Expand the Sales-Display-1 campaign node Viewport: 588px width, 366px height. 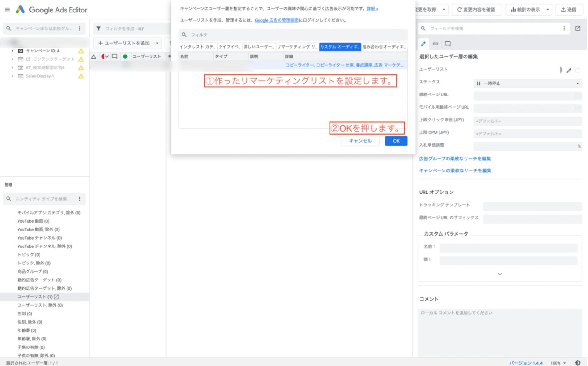click(x=12, y=76)
